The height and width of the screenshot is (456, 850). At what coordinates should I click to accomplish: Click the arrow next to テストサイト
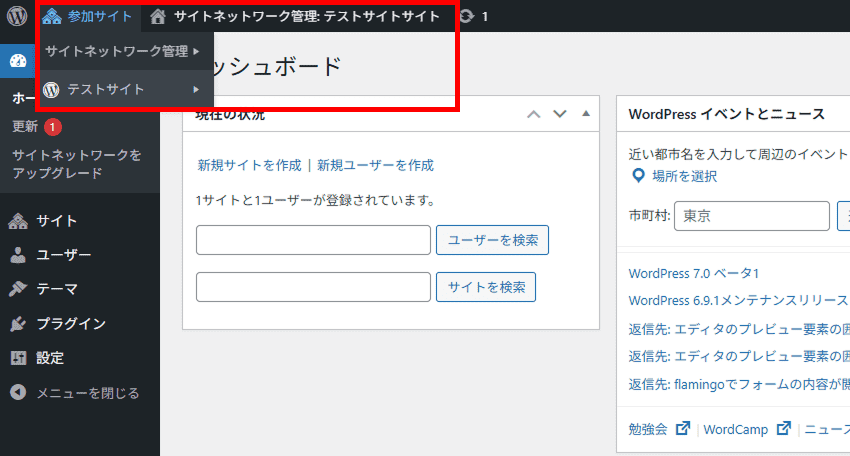pos(196,89)
